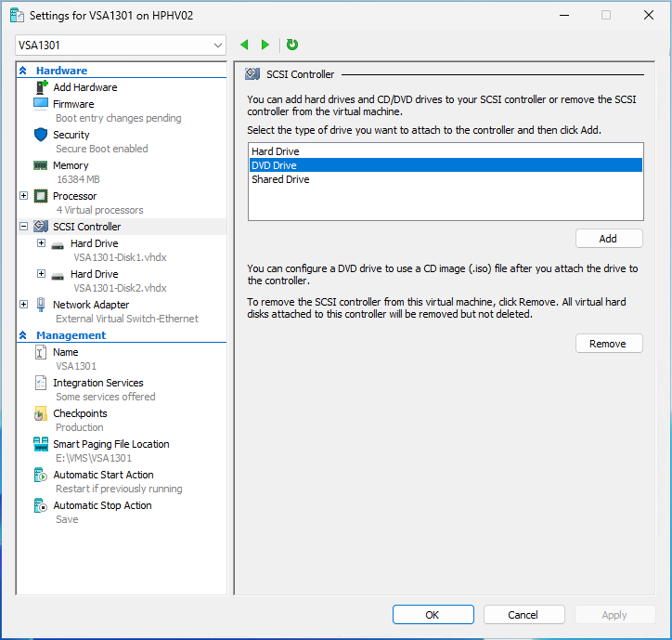This screenshot has height=640, width=672.
Task: Click the Remove button
Action: coord(608,344)
